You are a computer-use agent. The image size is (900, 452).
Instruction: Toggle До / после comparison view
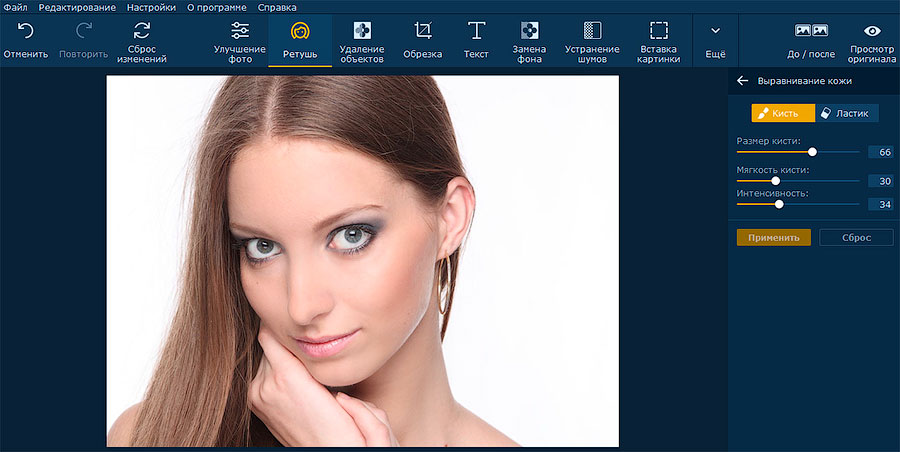click(x=810, y=40)
